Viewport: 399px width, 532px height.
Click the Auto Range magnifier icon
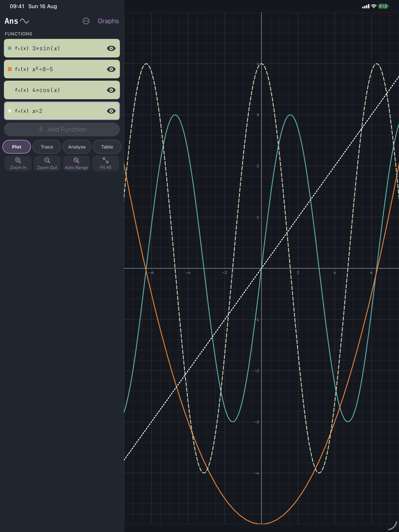(76, 160)
